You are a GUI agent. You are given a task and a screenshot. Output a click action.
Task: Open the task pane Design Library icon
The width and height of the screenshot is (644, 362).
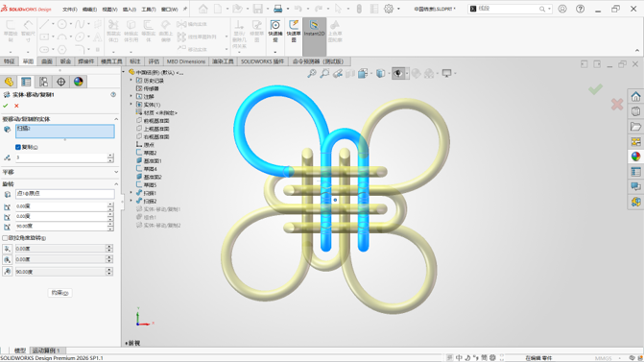[635, 111]
